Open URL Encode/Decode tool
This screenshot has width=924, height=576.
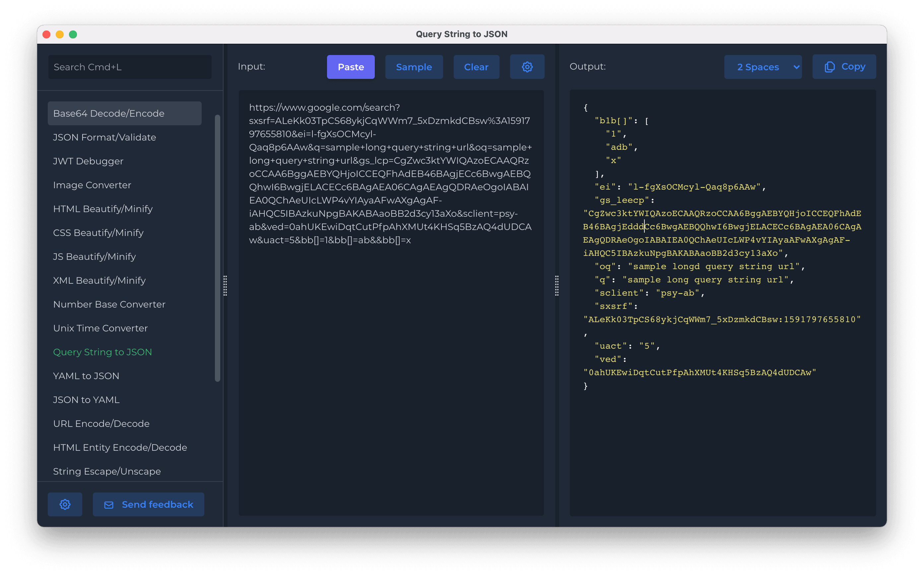click(124, 424)
